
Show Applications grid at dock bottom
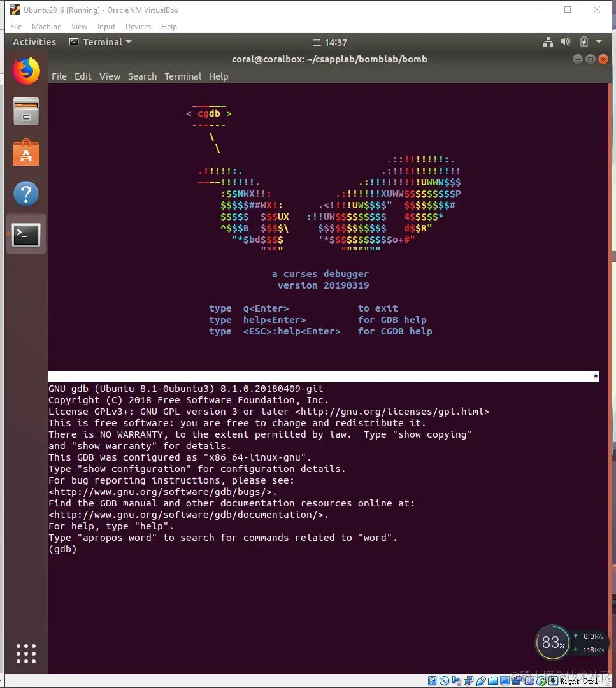point(26,654)
